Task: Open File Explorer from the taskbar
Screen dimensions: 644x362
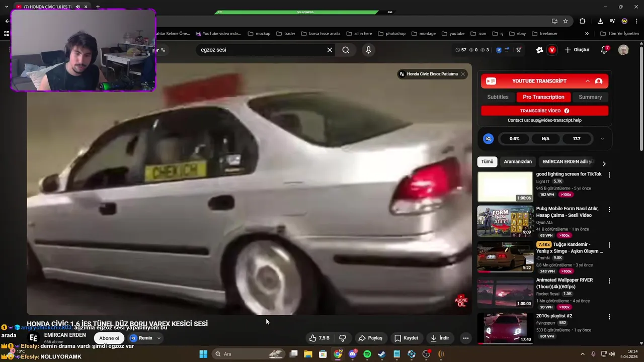Action: tap(308, 354)
